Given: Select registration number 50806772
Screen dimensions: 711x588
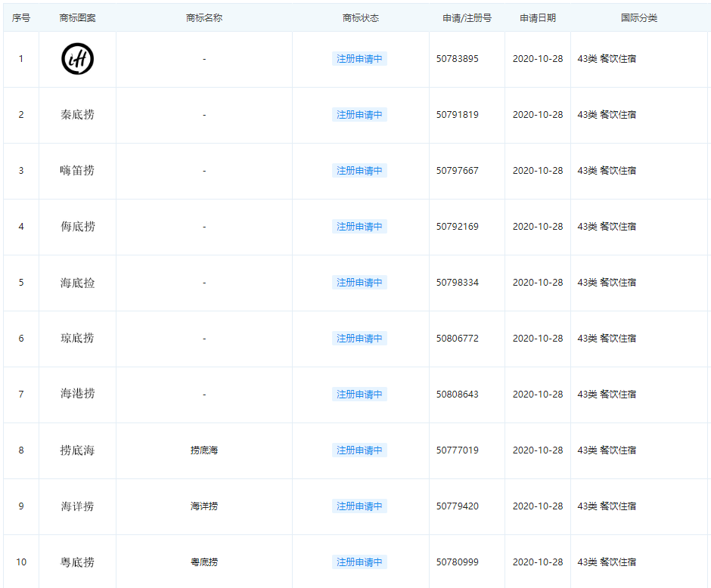Looking at the screenshot, I should (x=458, y=339).
